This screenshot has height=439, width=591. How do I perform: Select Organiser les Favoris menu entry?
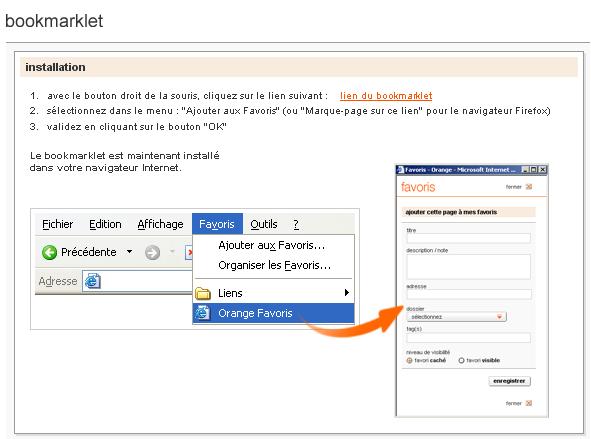coord(274,265)
